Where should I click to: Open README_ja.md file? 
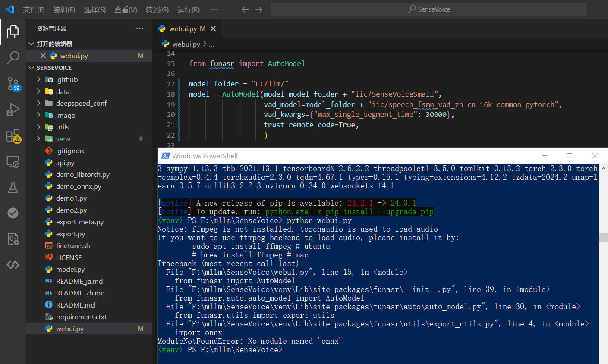[89, 281]
